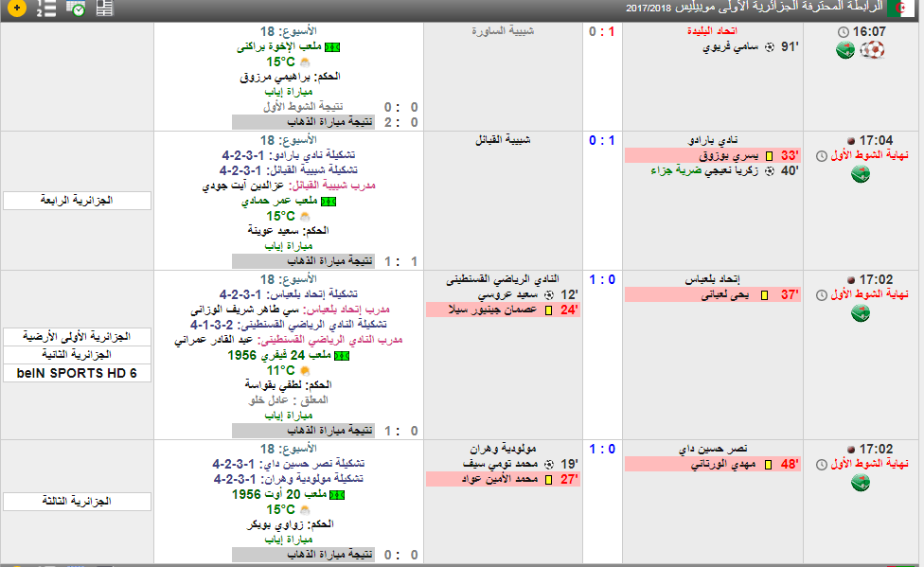Click the penalty goal icon at 40' زكريا نعيجي
The height and width of the screenshot is (567, 924).
770,171
